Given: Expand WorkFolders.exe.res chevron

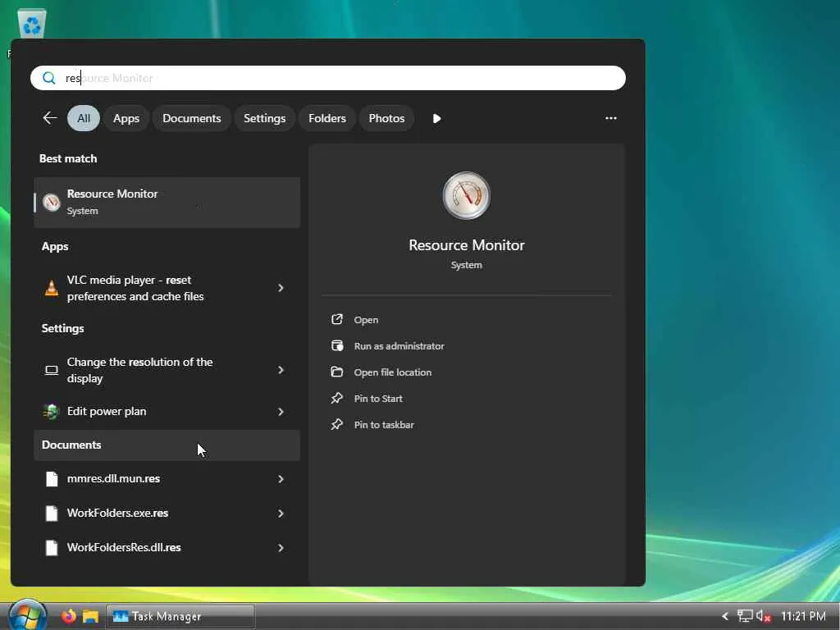Looking at the screenshot, I should (281, 514).
